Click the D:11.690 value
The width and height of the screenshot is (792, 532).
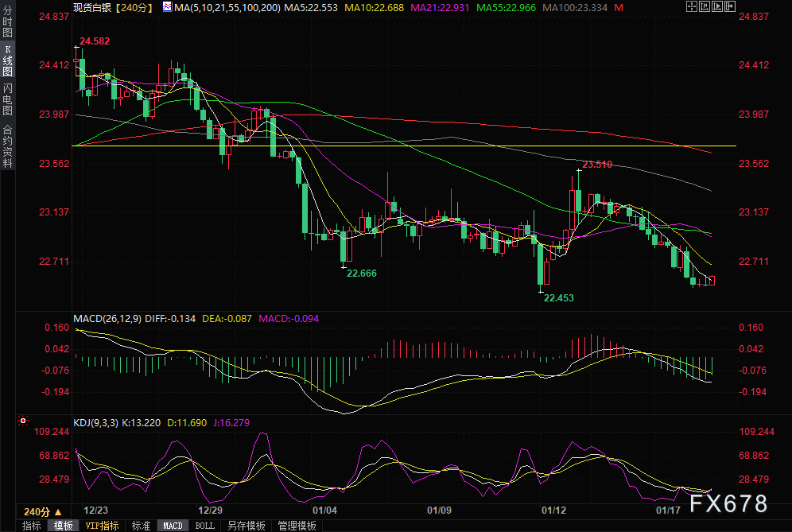coord(187,423)
